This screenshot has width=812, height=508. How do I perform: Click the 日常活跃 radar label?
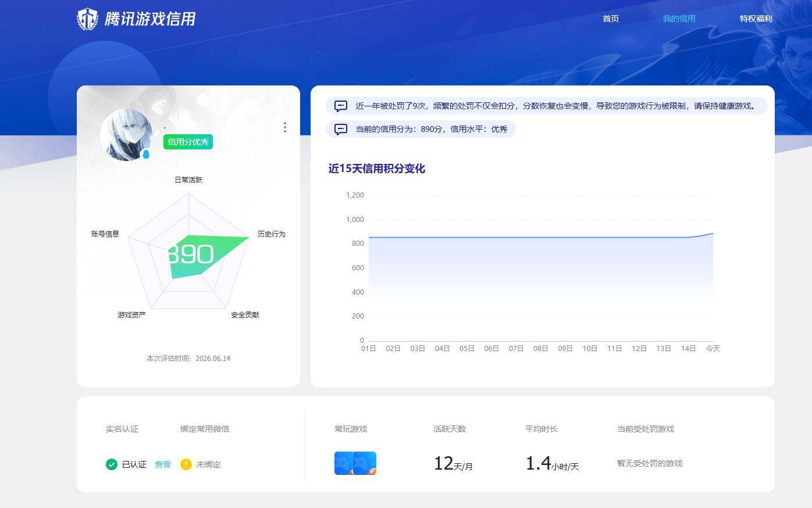point(188,180)
